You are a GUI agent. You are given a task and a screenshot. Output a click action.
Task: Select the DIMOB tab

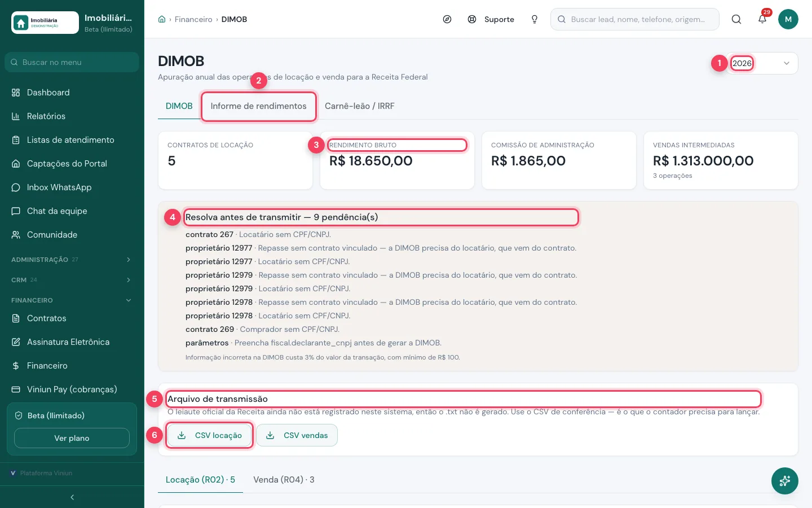pos(179,106)
